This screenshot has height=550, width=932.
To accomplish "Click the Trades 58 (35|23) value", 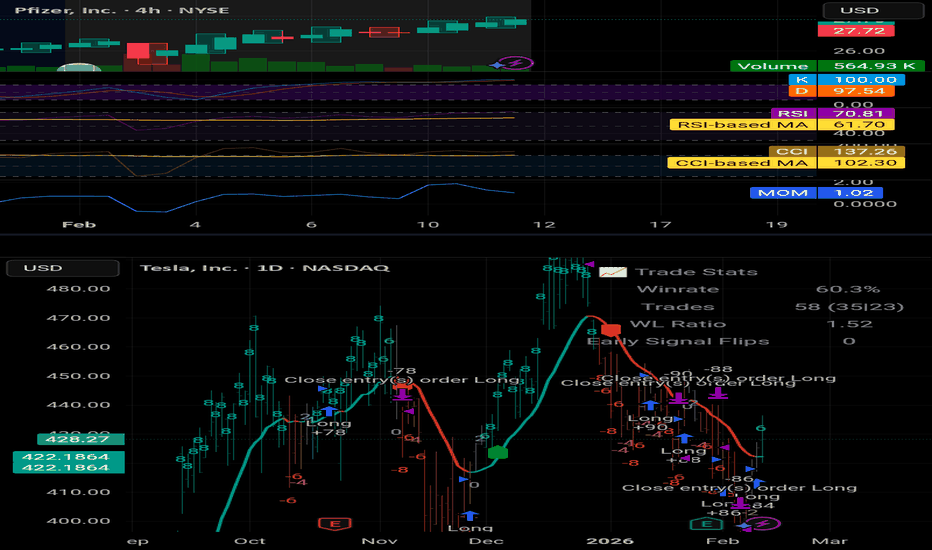I will tap(849, 307).
